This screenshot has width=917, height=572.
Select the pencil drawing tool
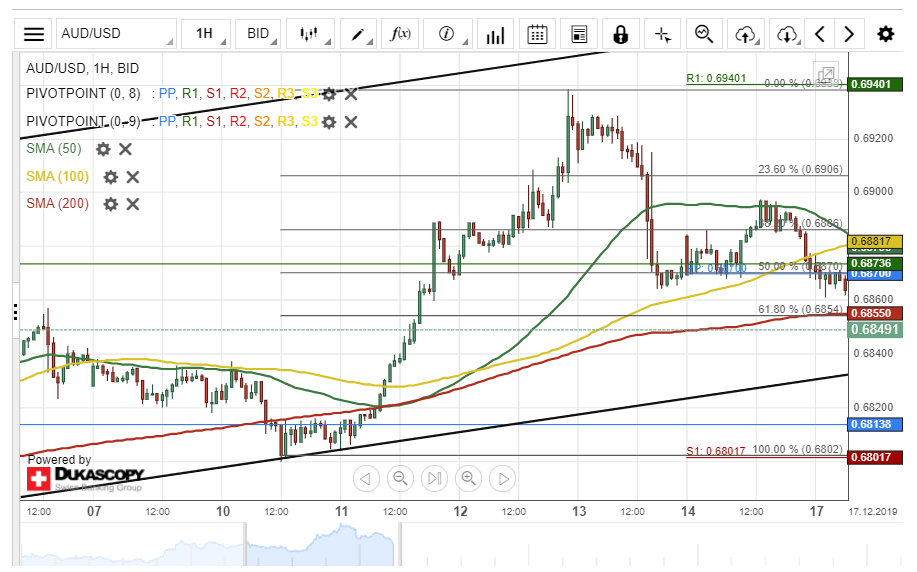pos(358,34)
